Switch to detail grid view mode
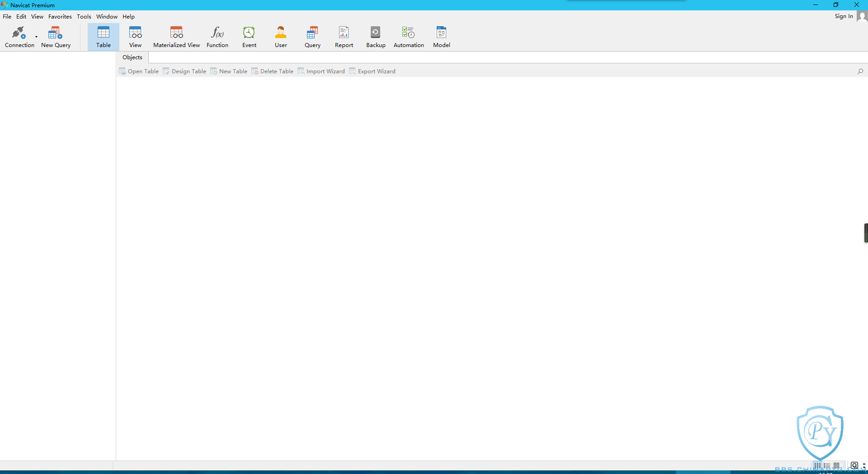This screenshot has height=474, width=868. click(836, 465)
